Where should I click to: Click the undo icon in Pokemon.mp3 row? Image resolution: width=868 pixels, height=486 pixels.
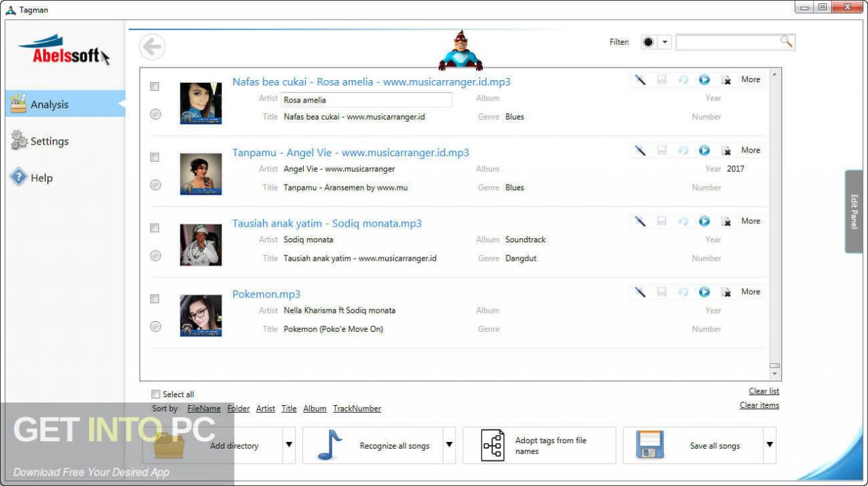pyautogui.click(x=683, y=292)
